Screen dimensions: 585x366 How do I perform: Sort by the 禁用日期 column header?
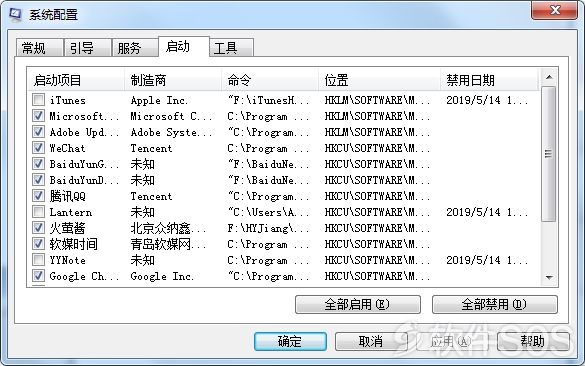pyautogui.click(x=489, y=80)
